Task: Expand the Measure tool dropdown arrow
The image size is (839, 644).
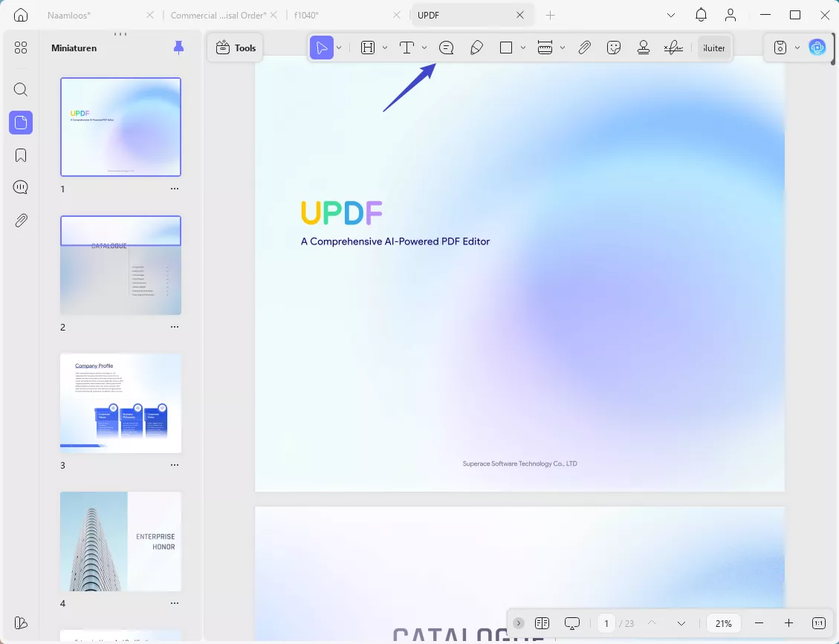Action: point(563,48)
